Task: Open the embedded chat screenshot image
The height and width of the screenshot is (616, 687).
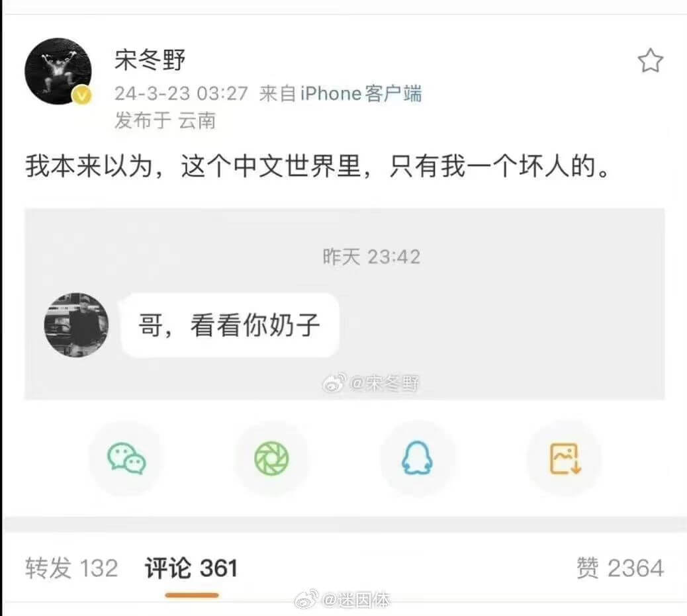Action: 344,304
